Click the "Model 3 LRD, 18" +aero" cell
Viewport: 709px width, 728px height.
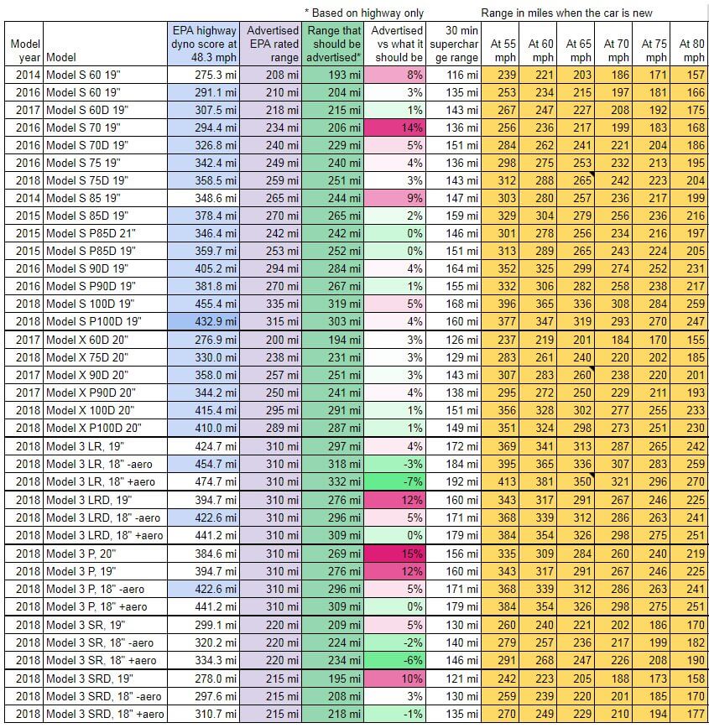click(x=106, y=535)
